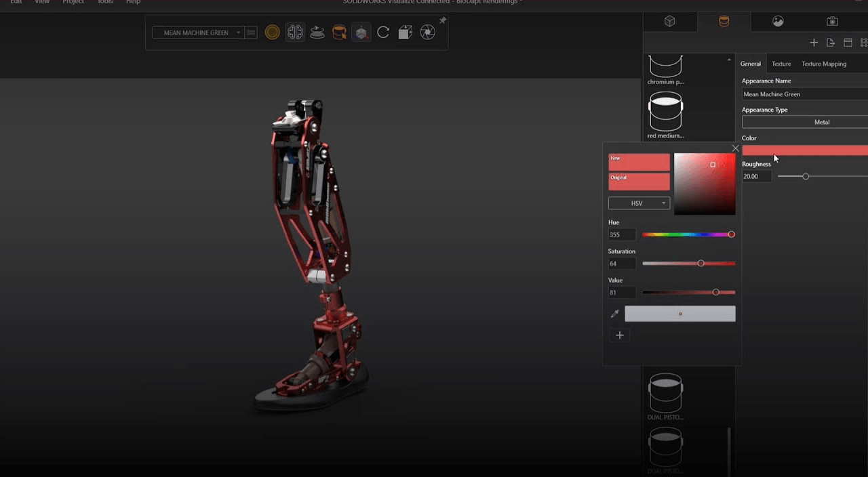Click the eyedropper in the color picker

click(x=615, y=313)
